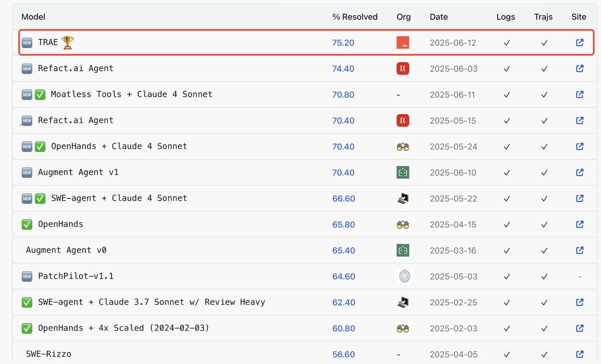
Task: Click the Date column header
Action: pos(439,17)
